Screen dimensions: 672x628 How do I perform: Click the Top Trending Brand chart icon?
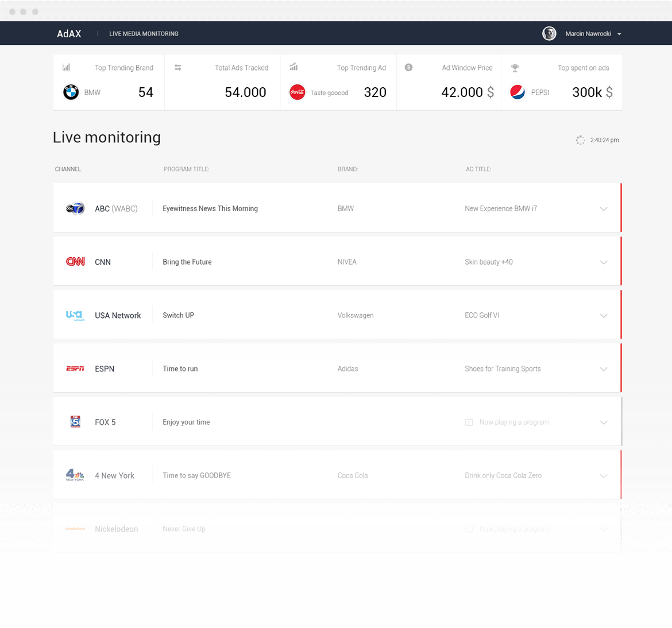click(x=67, y=67)
